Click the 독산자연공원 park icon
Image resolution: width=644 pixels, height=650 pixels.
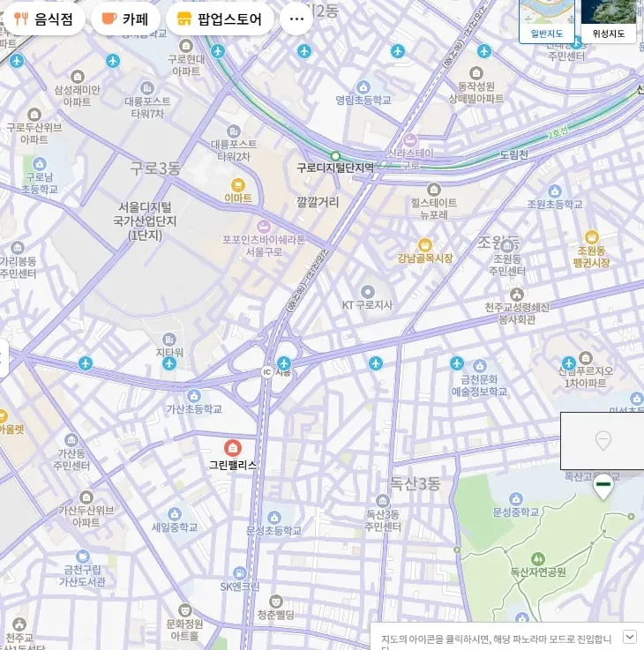538,559
